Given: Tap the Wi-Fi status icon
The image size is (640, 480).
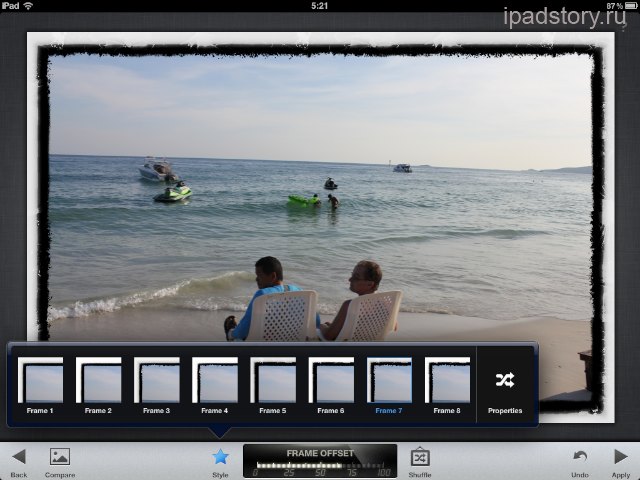Looking at the screenshot, I should click(28, 6).
